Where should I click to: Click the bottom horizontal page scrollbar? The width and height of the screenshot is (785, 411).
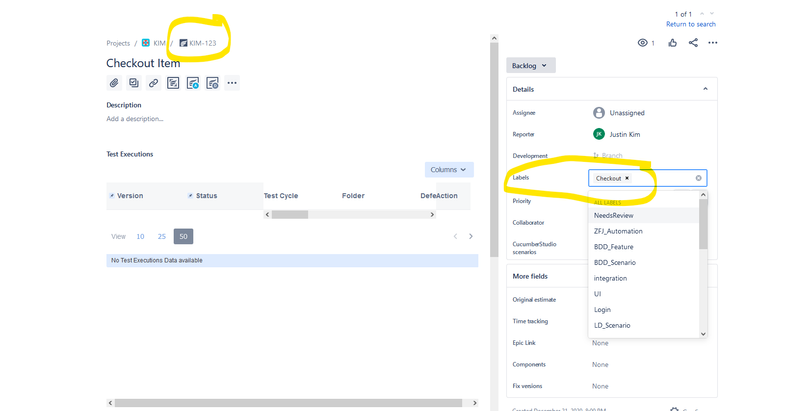288,402
